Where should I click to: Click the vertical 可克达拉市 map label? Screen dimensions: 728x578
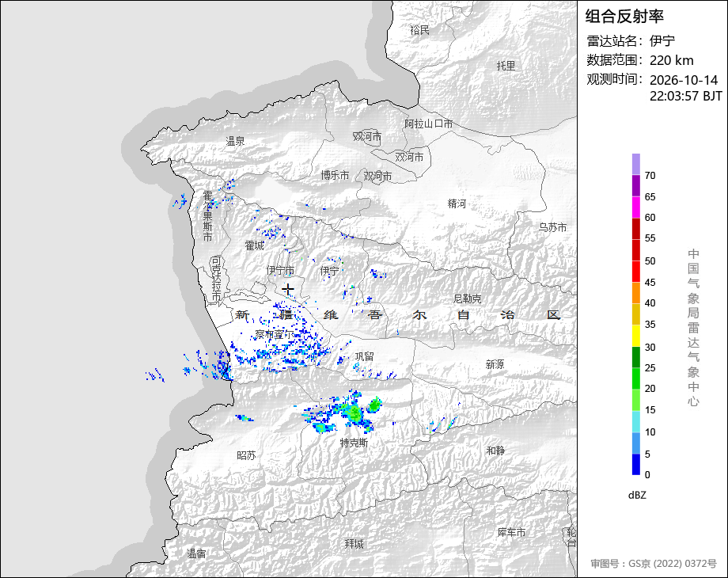pos(216,279)
